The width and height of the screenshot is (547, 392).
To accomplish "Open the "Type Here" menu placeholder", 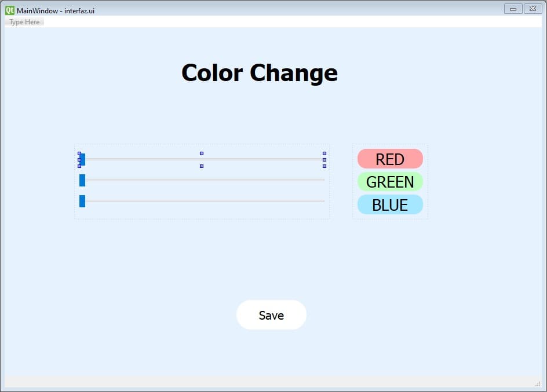I will click(x=24, y=22).
